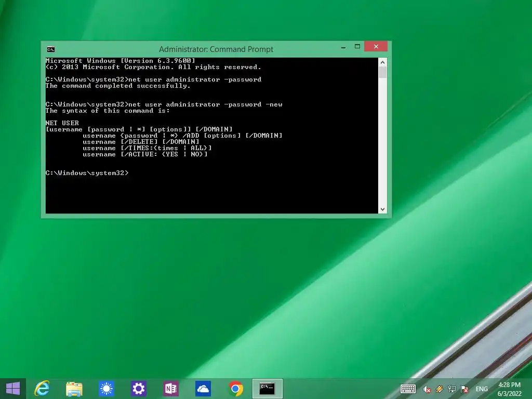Click the "NET USER" heading text

[62, 123]
